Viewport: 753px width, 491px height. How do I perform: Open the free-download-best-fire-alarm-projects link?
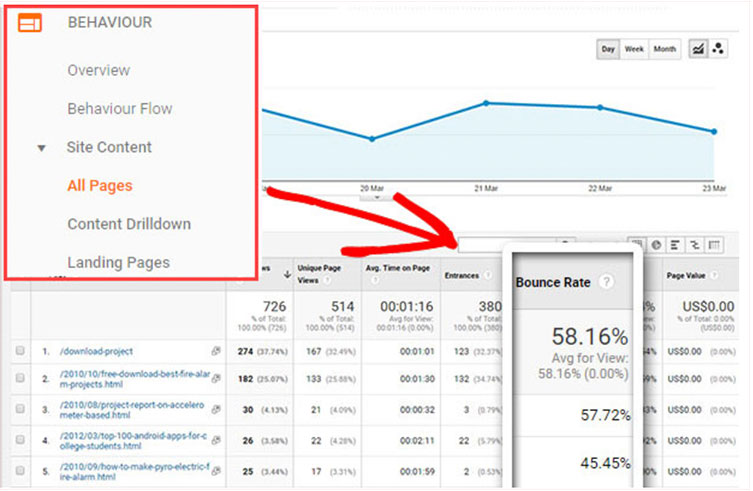click(135, 379)
